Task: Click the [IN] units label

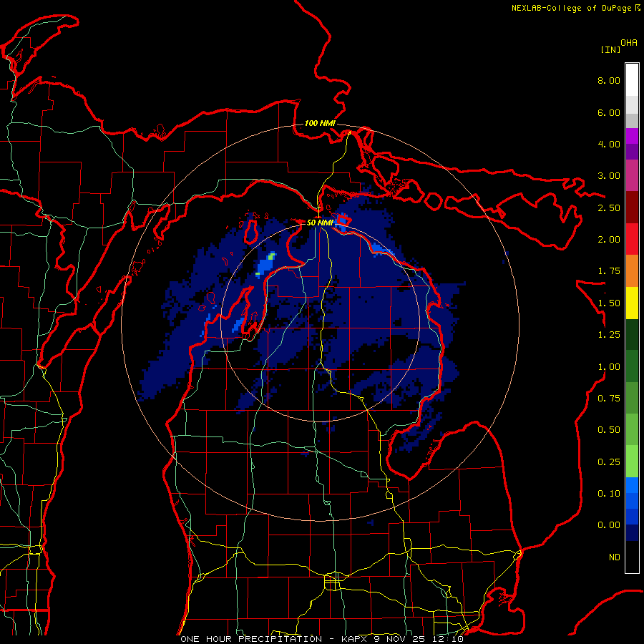Action: pyautogui.click(x=610, y=49)
